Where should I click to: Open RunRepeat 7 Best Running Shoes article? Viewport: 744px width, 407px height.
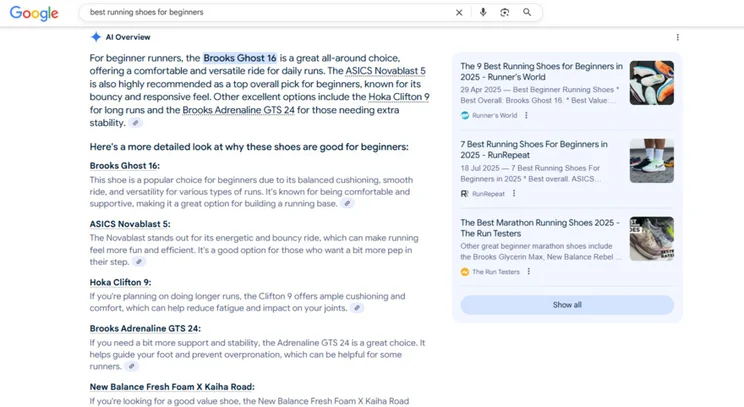[534, 149]
